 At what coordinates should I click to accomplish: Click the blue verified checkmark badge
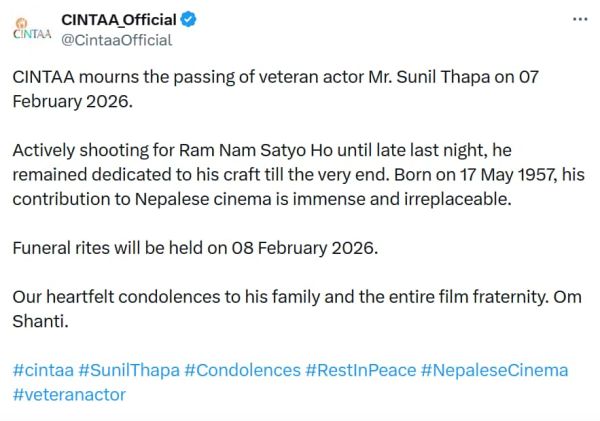pyautogui.click(x=189, y=20)
